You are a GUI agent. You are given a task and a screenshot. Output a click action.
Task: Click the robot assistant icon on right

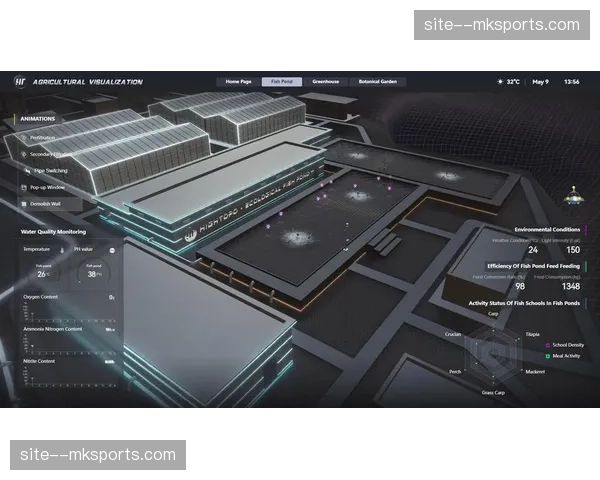pos(574,193)
